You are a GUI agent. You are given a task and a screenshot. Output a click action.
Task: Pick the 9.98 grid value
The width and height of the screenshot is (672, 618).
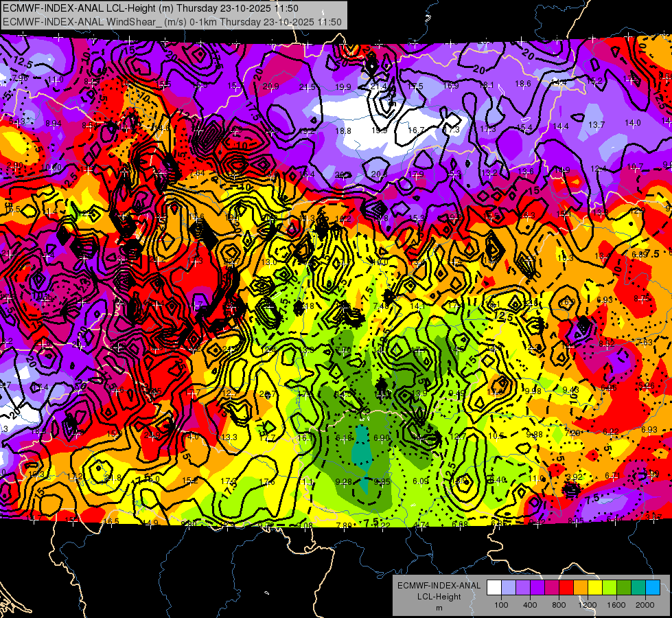pos(533,391)
